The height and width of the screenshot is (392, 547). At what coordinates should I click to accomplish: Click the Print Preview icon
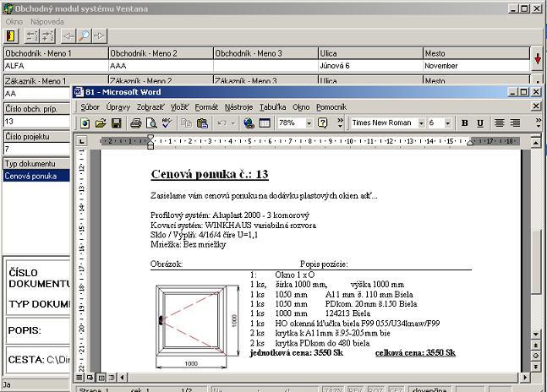[x=150, y=122]
